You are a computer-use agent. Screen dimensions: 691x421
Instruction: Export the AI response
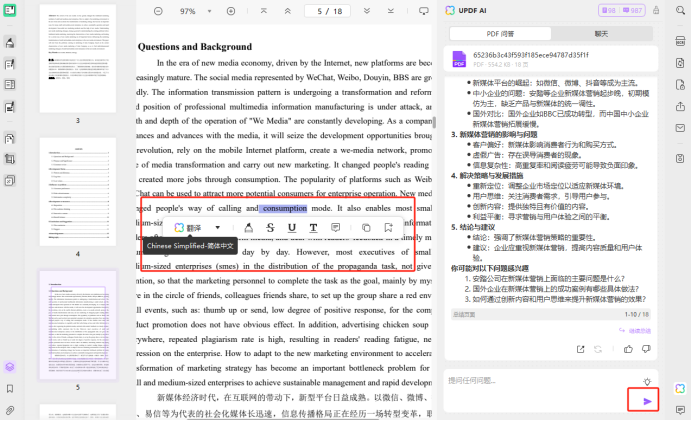point(580,349)
